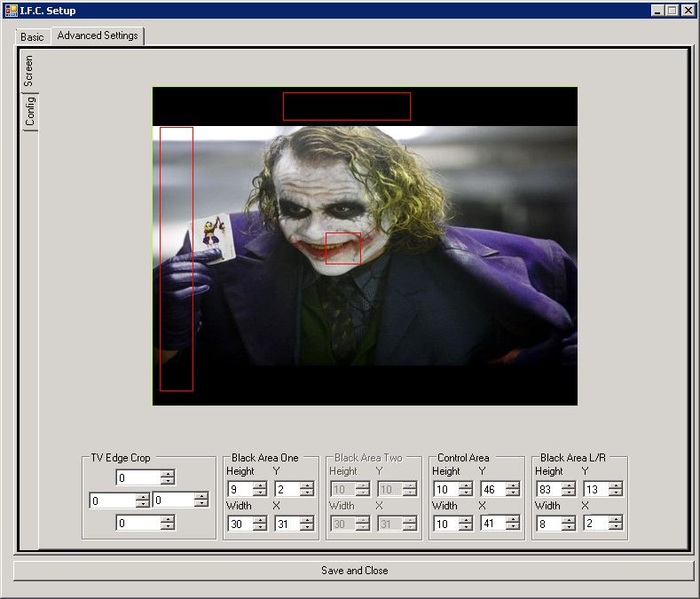Decrease Black Area One Y value
This screenshot has height=599, width=700.
pos(307,493)
